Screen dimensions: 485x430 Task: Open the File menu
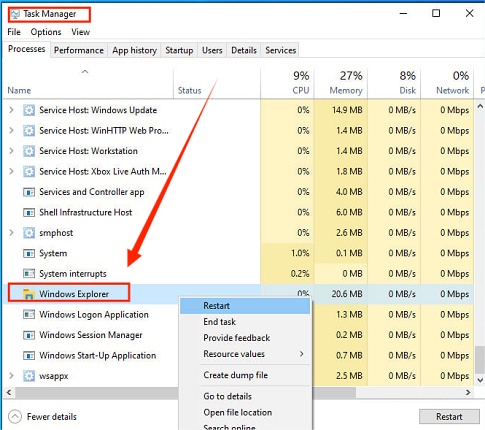pos(14,32)
